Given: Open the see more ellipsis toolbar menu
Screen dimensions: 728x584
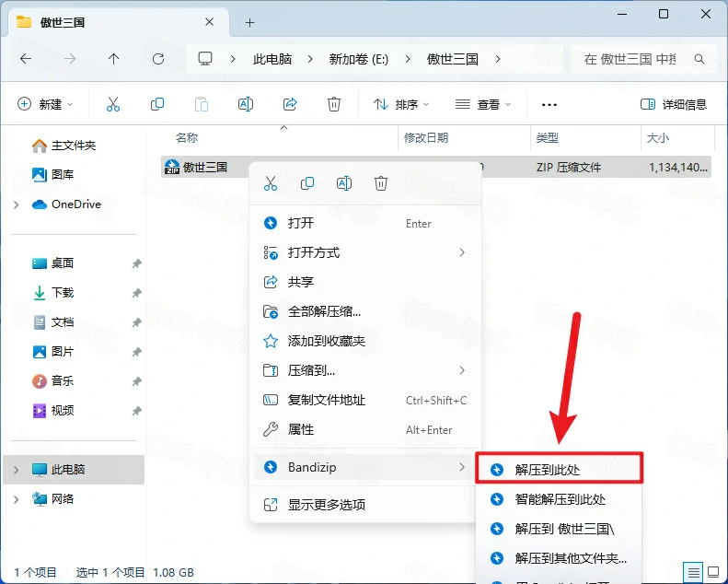Looking at the screenshot, I should (549, 105).
